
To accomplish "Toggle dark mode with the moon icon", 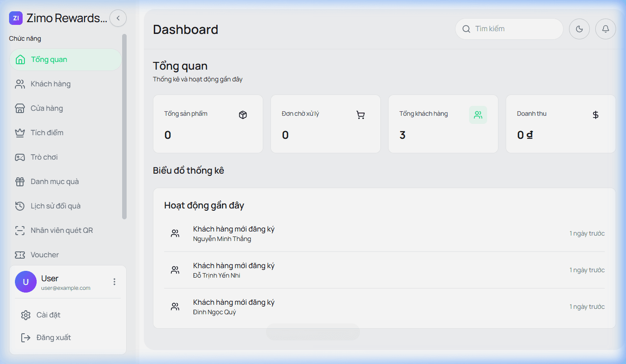I will pyautogui.click(x=579, y=28).
